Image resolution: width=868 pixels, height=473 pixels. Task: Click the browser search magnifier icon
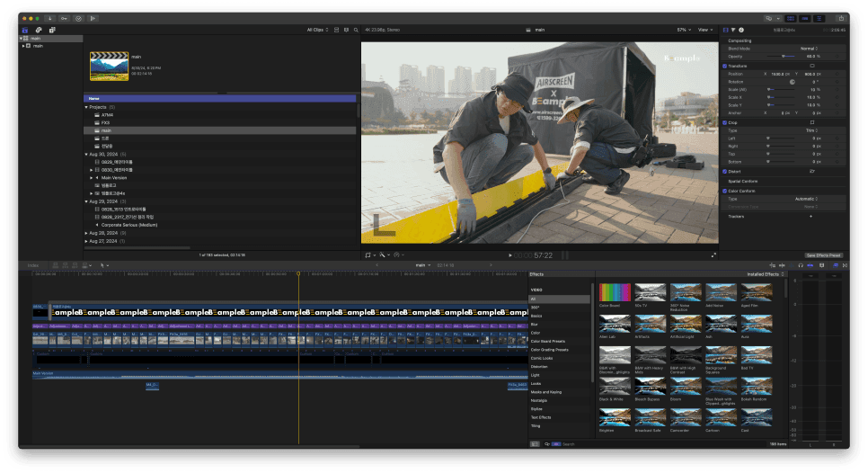[x=357, y=30]
